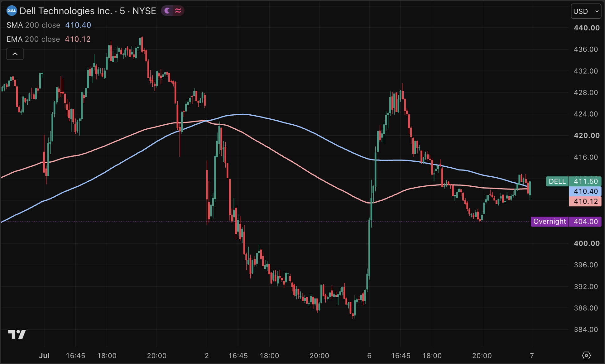Click the pink approximate data icon
This screenshot has width=605, height=364.
tap(178, 11)
